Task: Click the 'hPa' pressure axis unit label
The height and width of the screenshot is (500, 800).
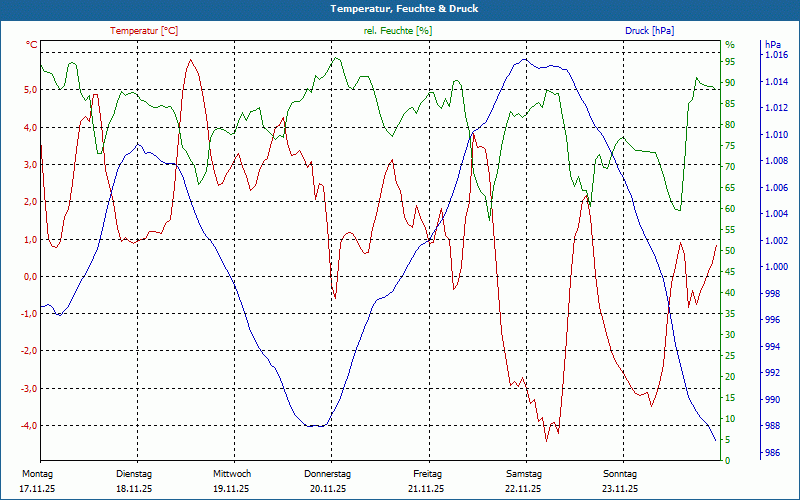Action: 773,45
